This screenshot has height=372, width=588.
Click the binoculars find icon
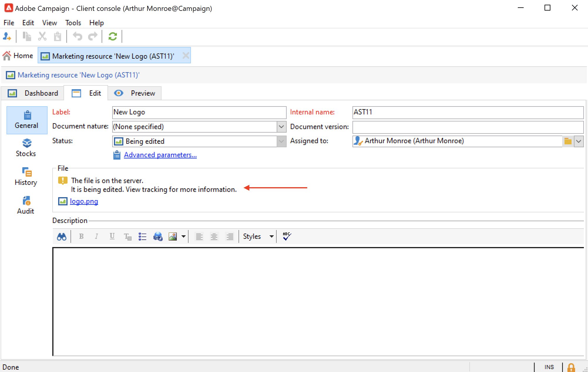[62, 236]
